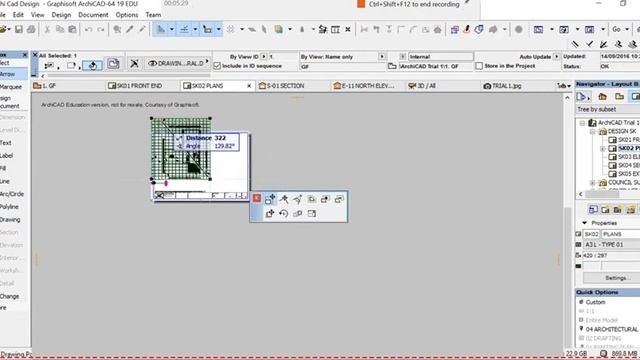
Task: Open the Tree by subset dropdown
Action: point(608,109)
